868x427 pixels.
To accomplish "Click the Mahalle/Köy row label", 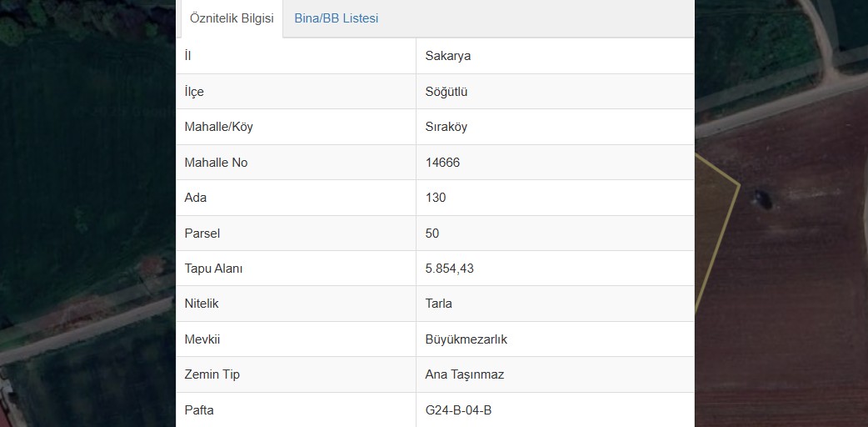I will click(218, 127).
